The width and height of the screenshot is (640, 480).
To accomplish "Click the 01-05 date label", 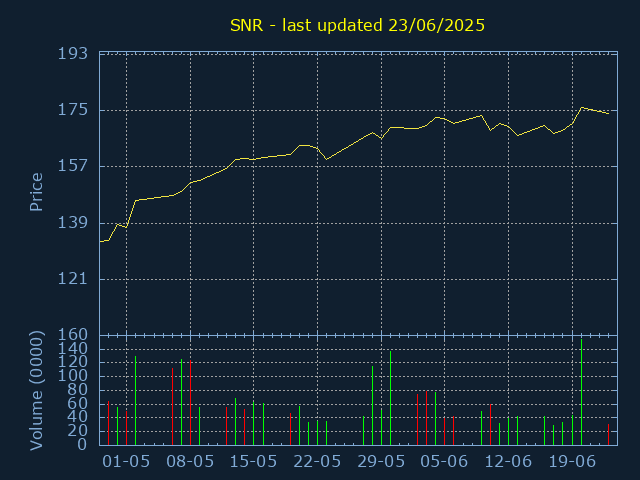I will pyautogui.click(x=126, y=462).
